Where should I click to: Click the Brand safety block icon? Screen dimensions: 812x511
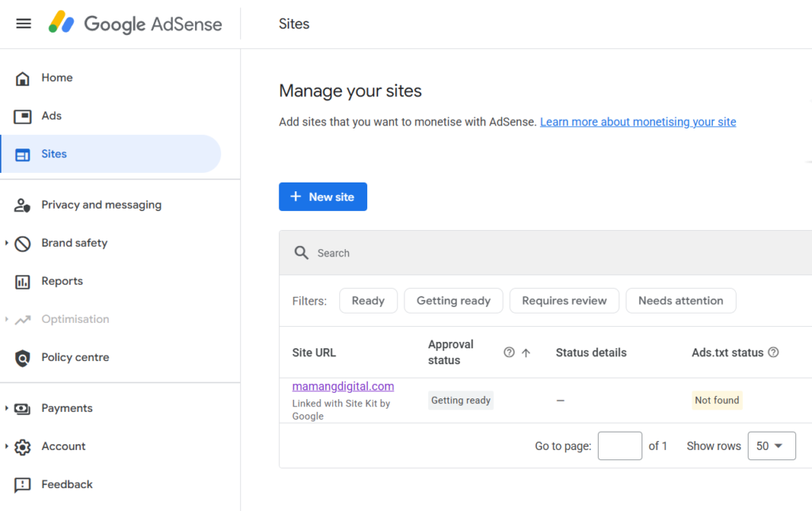[22, 244]
